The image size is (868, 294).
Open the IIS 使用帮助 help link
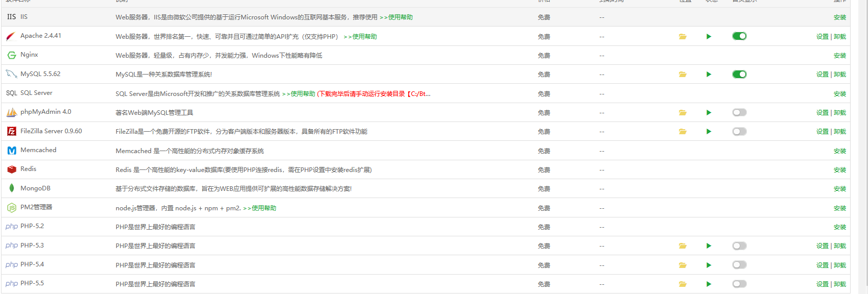pos(396,17)
